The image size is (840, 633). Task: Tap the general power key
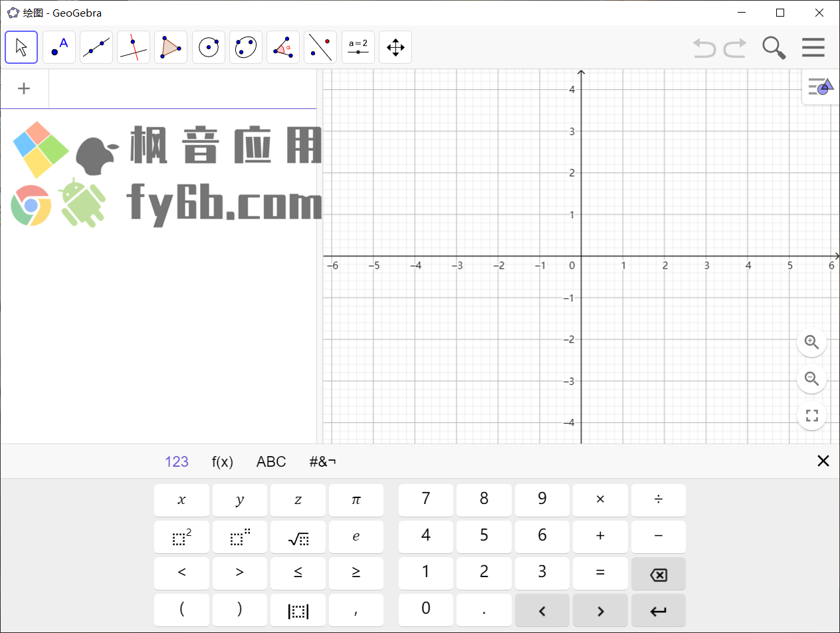coord(240,537)
